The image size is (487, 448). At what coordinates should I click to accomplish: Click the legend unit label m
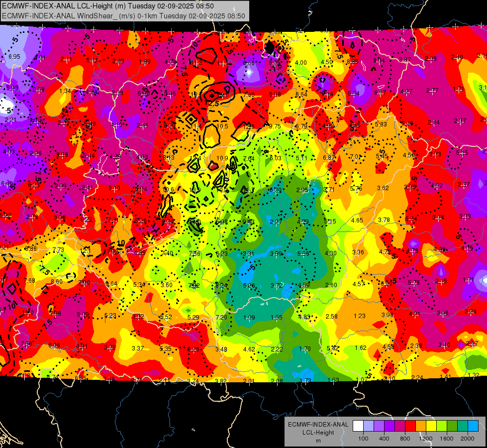(x=318, y=441)
